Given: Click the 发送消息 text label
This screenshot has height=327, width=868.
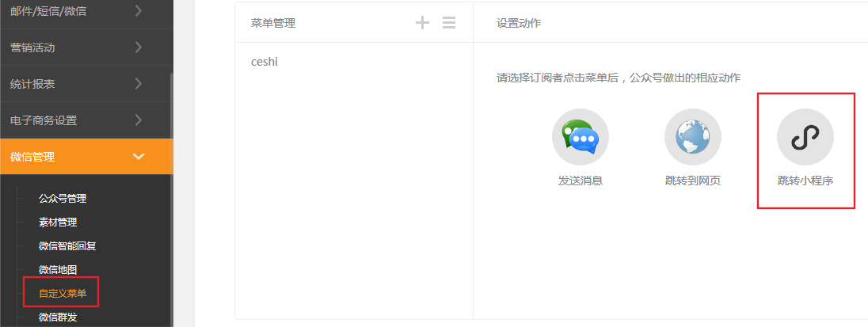Looking at the screenshot, I should click(581, 181).
